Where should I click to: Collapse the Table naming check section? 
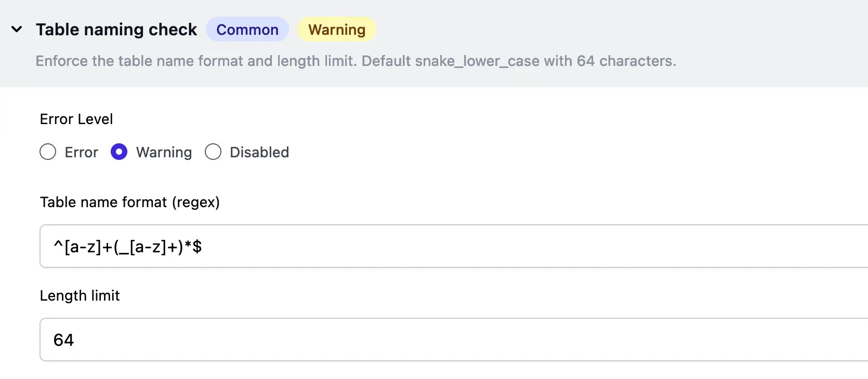point(16,30)
